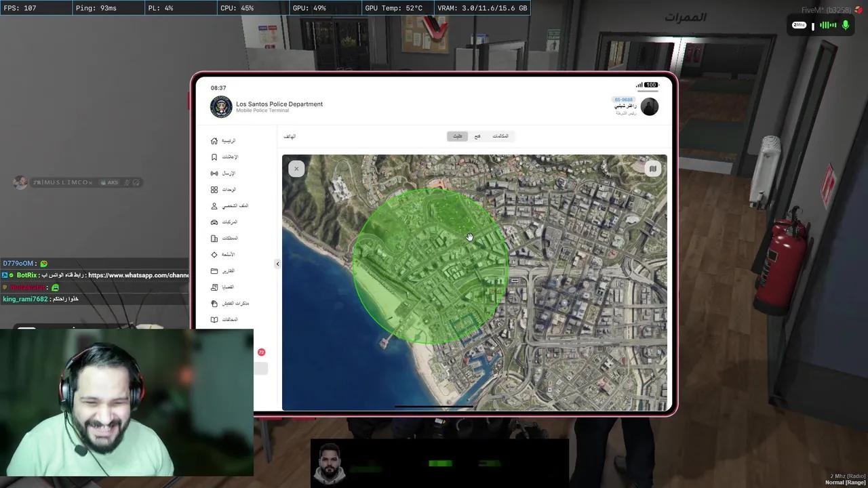Viewport: 868px width, 488px height.
Task: Switch to the calls tab (المكالمات)
Action: [500, 136]
